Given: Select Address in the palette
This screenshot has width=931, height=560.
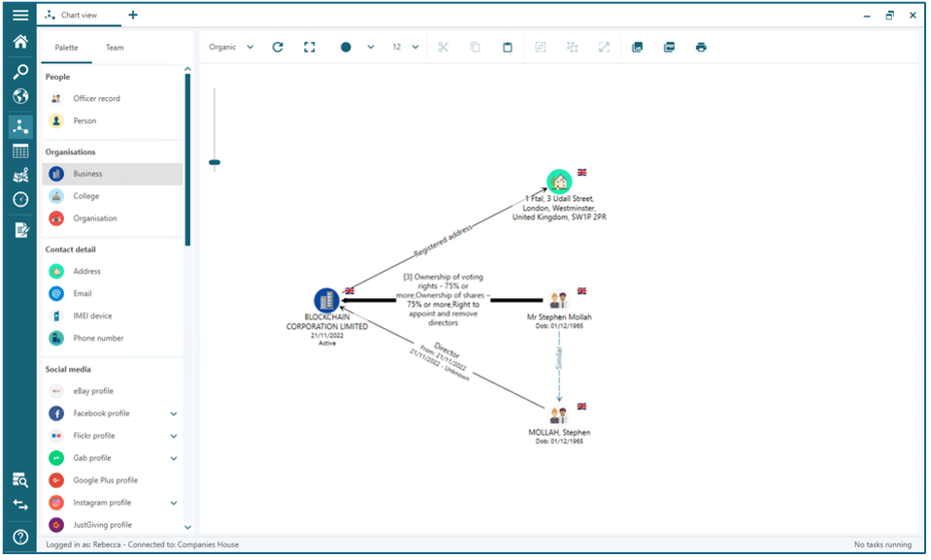Looking at the screenshot, I should [113, 272].
